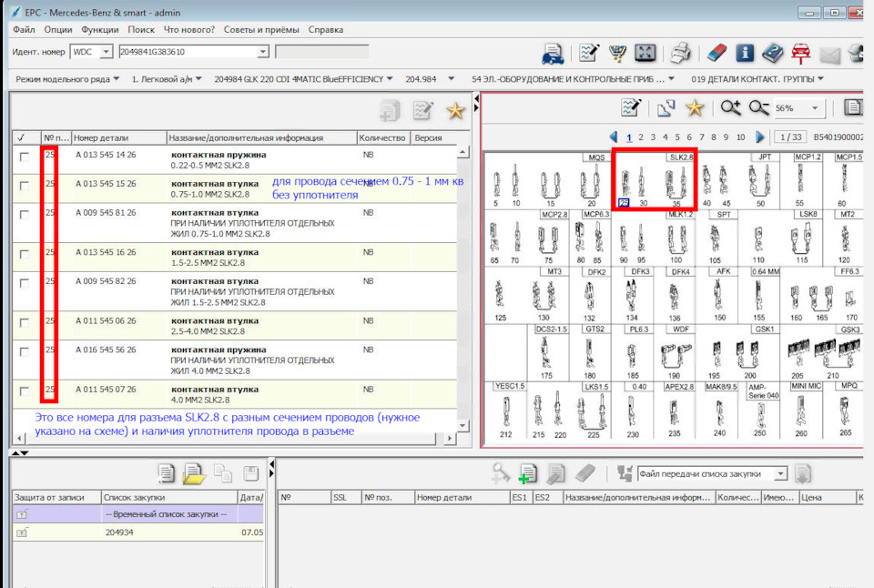Go to diagram page 2
Screen dimensions: 874x588
[x=641, y=137]
